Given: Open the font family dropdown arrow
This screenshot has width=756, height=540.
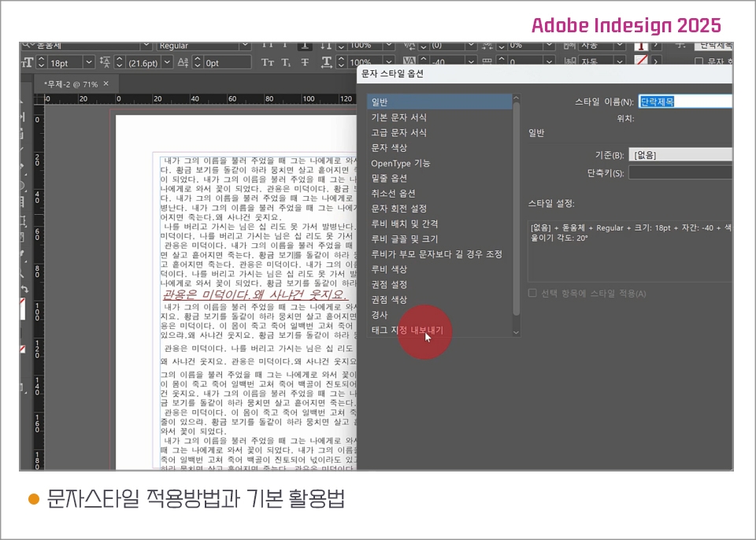Looking at the screenshot, I should pyautogui.click(x=146, y=46).
